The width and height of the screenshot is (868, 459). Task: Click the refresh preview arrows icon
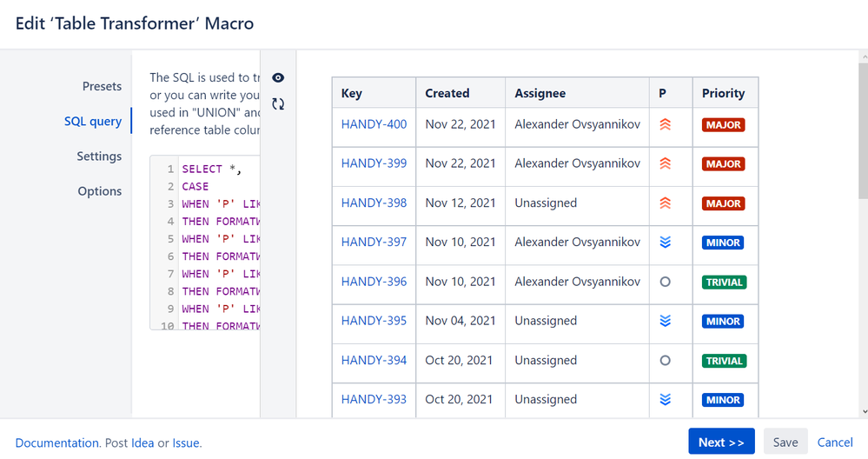[278, 104]
